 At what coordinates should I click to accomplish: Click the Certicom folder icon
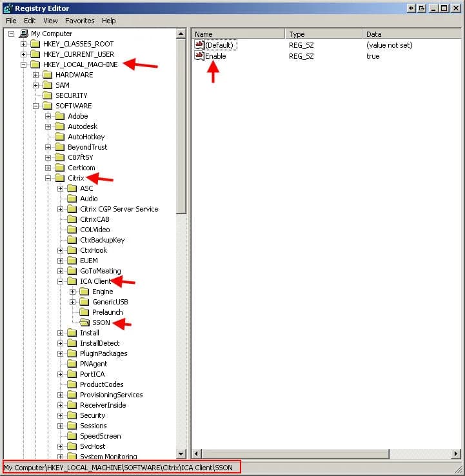coord(60,168)
